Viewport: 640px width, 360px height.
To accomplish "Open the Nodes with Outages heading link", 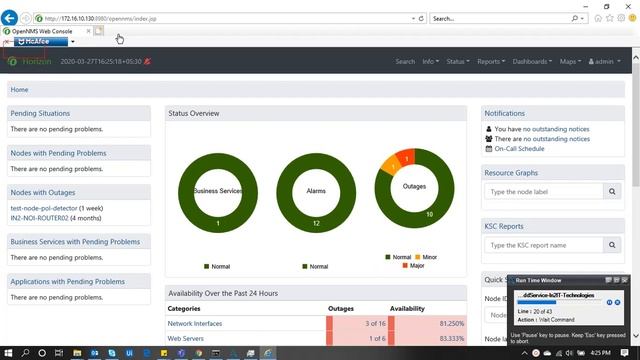I will (x=43, y=192).
